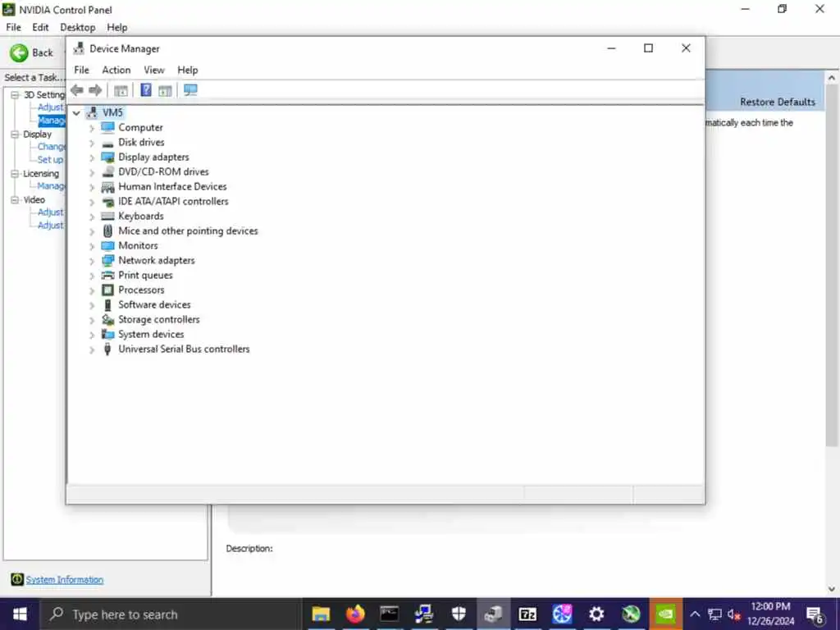Image resolution: width=840 pixels, height=630 pixels.
Task: Click the Show/Hide Console Tree toolbar icon
Action: tap(121, 90)
